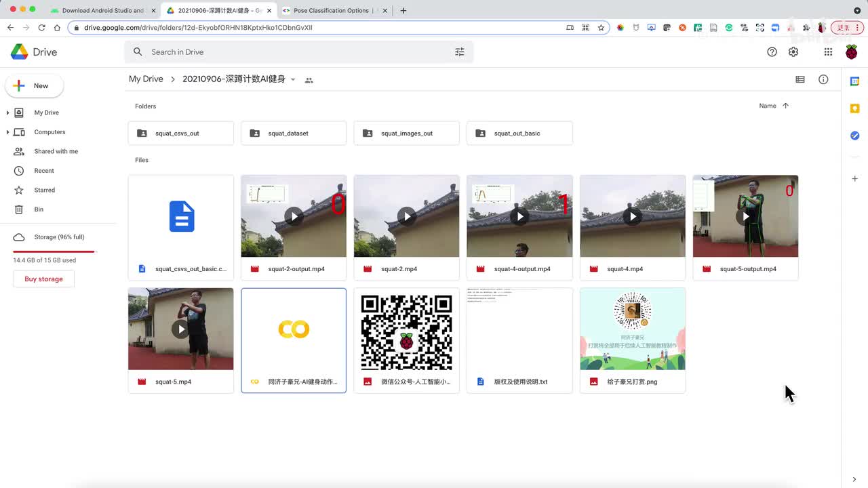Click Buy storage button
Image resolution: width=868 pixels, height=488 pixels.
coord(43,279)
